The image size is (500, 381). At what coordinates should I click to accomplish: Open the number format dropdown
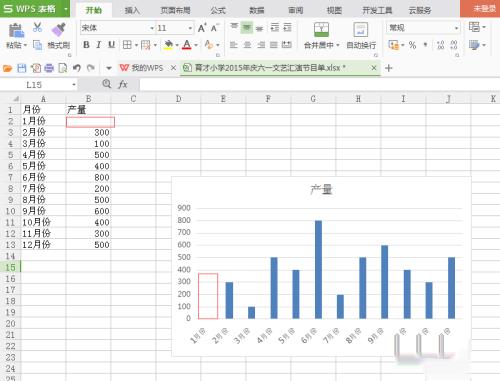[x=456, y=28]
